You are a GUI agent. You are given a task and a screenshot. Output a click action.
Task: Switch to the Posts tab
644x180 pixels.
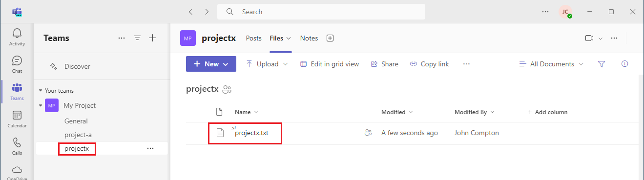click(254, 38)
